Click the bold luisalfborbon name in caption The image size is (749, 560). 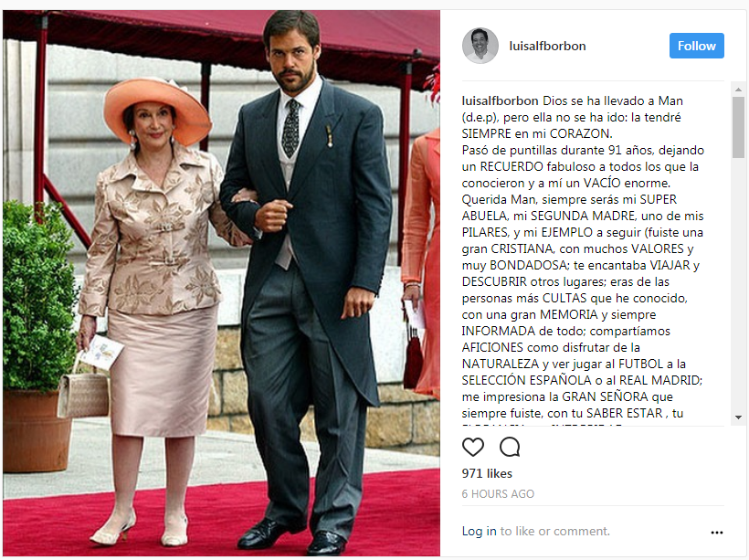click(501, 100)
